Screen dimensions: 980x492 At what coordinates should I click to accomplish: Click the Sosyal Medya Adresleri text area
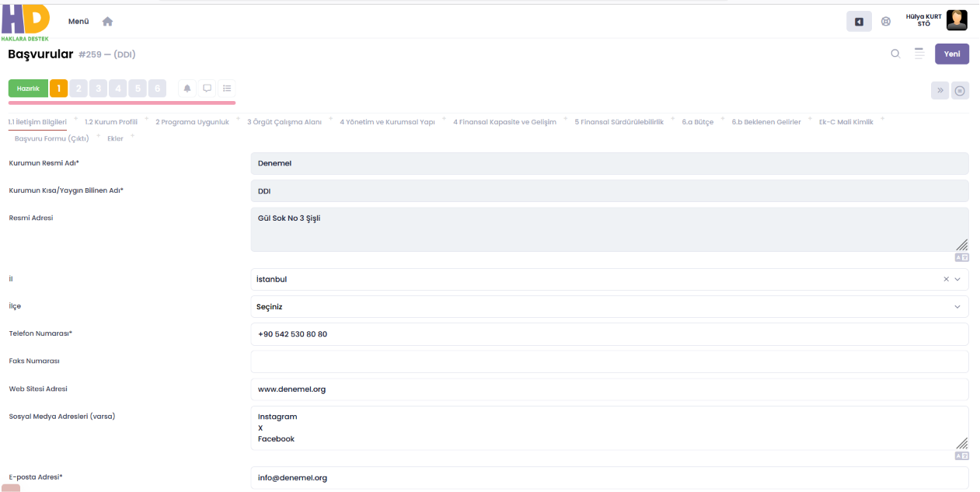pyautogui.click(x=609, y=427)
